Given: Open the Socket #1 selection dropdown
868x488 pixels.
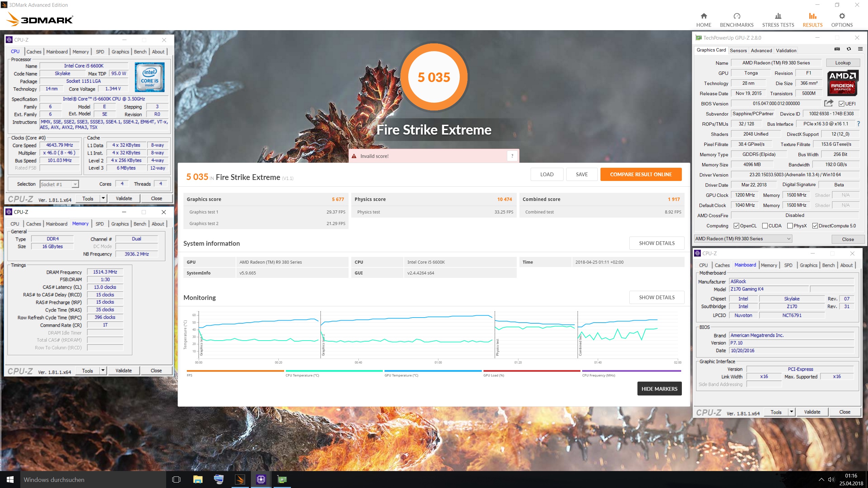Looking at the screenshot, I should [x=59, y=184].
